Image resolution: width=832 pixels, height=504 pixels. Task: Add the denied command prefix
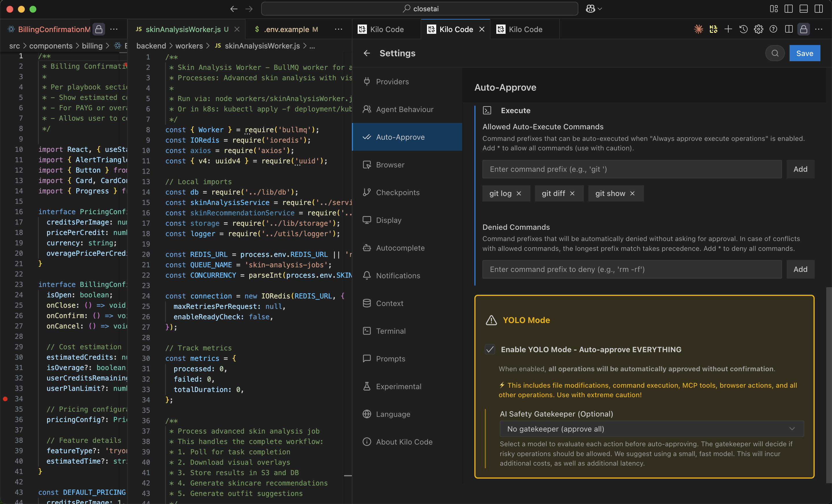(x=800, y=269)
